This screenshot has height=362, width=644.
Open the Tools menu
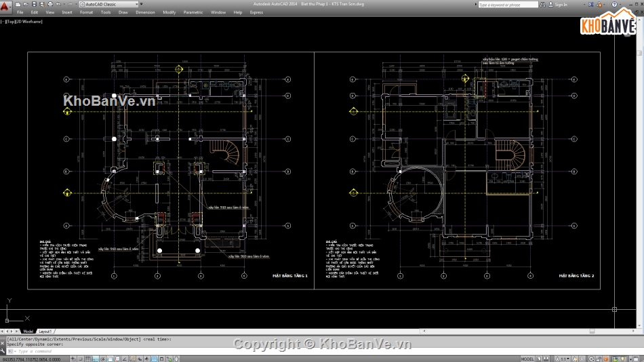(x=106, y=12)
